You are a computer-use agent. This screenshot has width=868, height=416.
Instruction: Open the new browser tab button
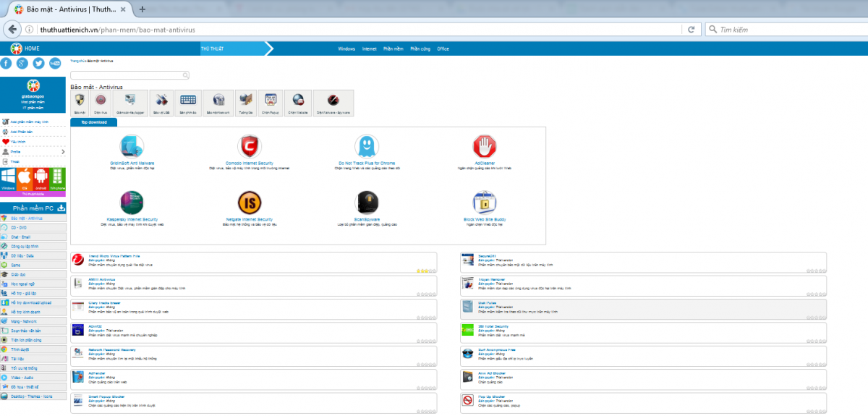(142, 9)
